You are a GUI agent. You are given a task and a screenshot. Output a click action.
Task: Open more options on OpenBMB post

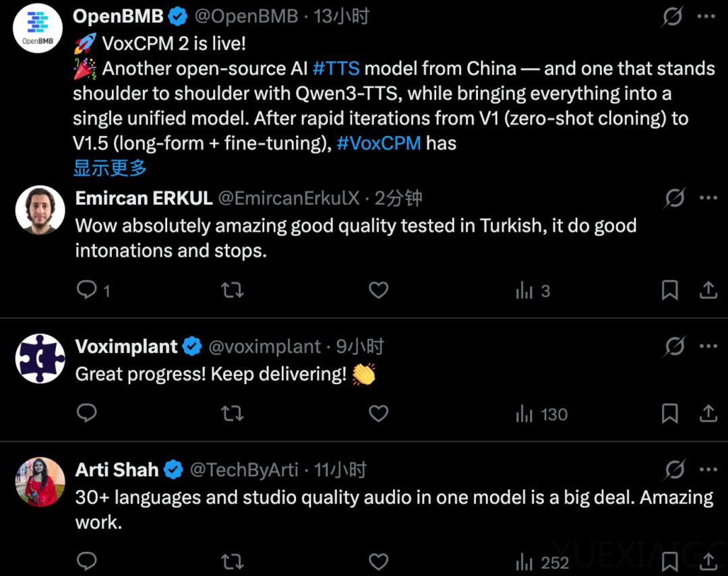point(706,16)
